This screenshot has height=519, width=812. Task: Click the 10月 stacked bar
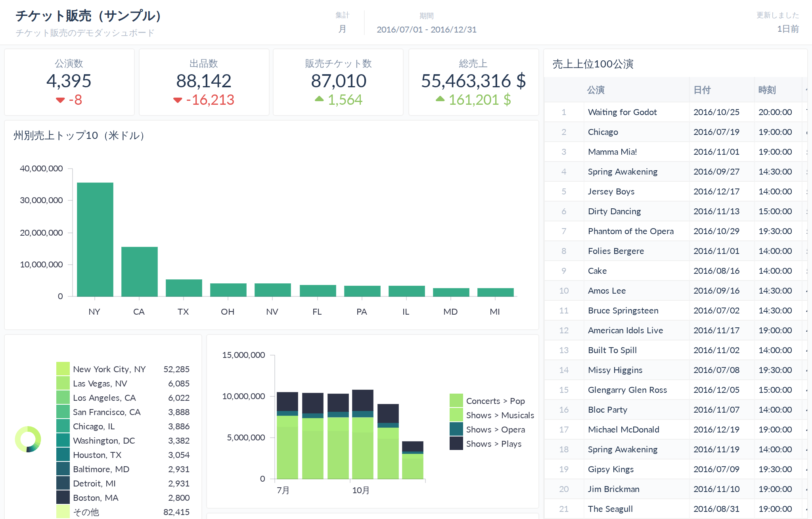coord(363,434)
